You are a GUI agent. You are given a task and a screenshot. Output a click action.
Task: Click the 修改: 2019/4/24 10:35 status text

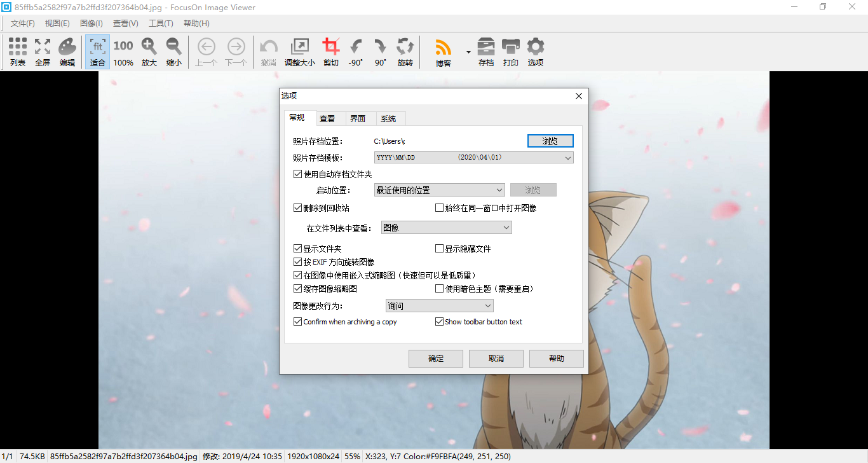pos(242,456)
